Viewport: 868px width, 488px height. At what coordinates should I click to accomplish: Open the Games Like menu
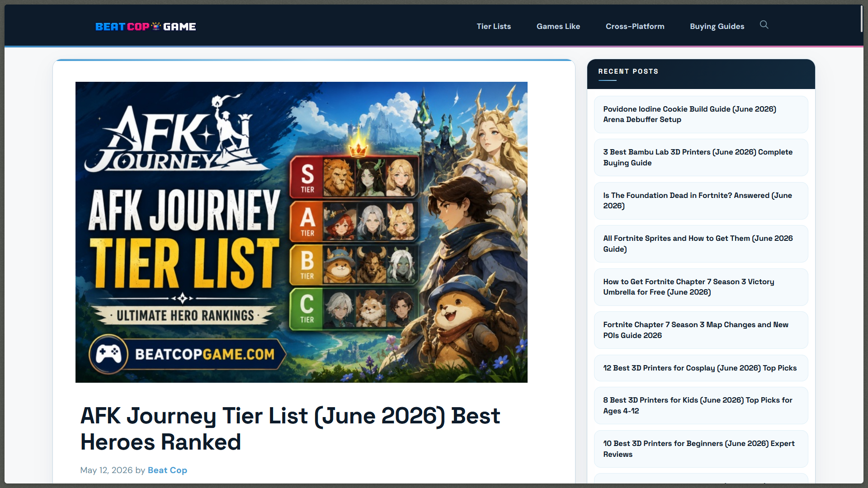(x=558, y=26)
